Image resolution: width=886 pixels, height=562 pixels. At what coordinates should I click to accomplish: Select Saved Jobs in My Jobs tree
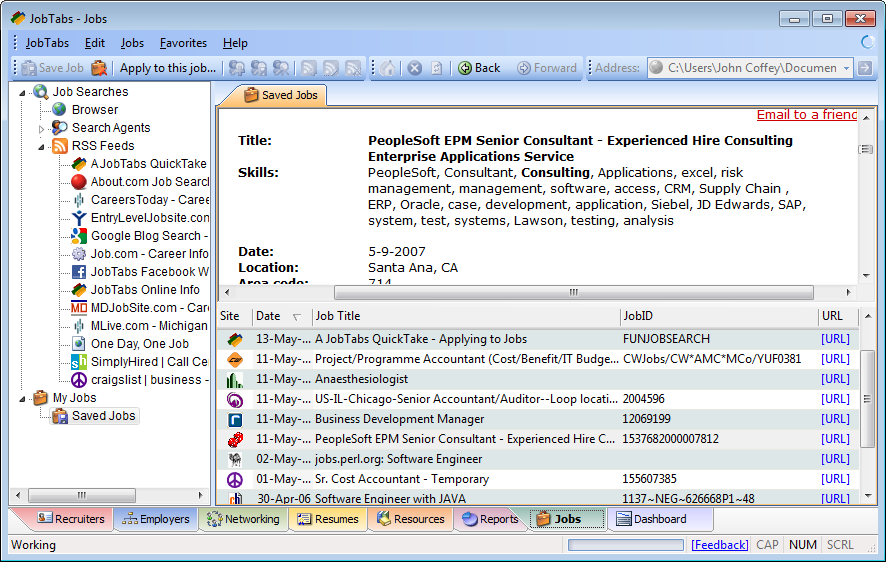point(103,416)
